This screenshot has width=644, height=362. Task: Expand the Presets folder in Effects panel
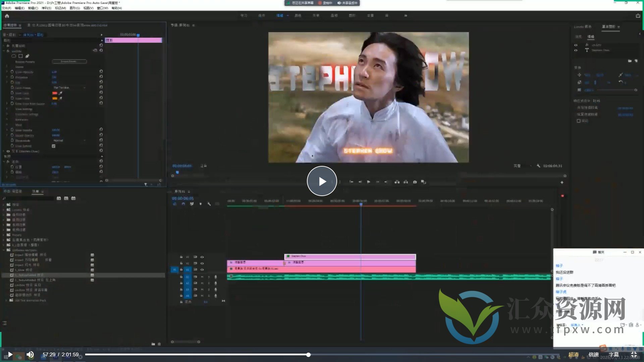(x=4, y=235)
